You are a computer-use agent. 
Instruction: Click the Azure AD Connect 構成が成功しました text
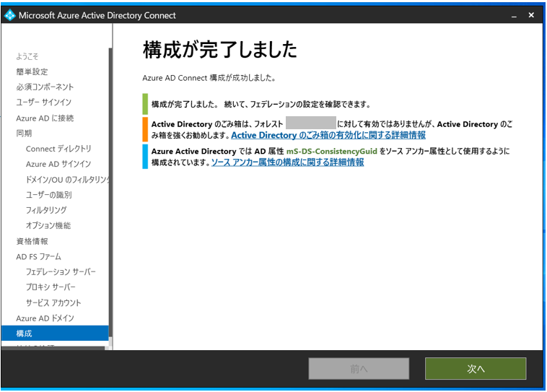[209, 78]
